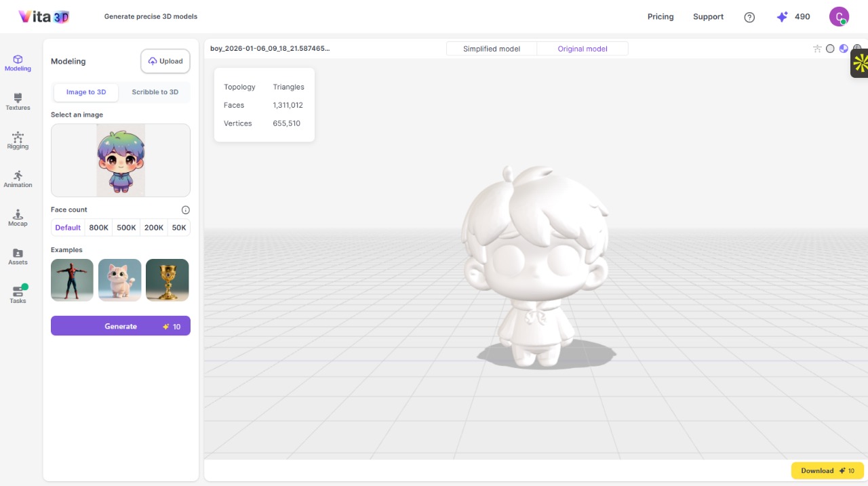Open the Mocap panel
The width and height of the screenshot is (868, 486).
click(18, 218)
